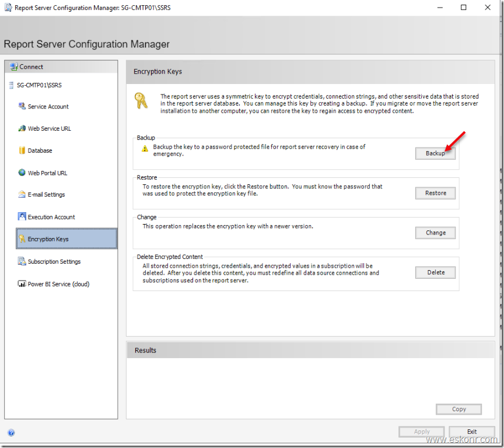Click the Encryption Keys panel heading
This screenshot has width=504, height=448.
(157, 72)
